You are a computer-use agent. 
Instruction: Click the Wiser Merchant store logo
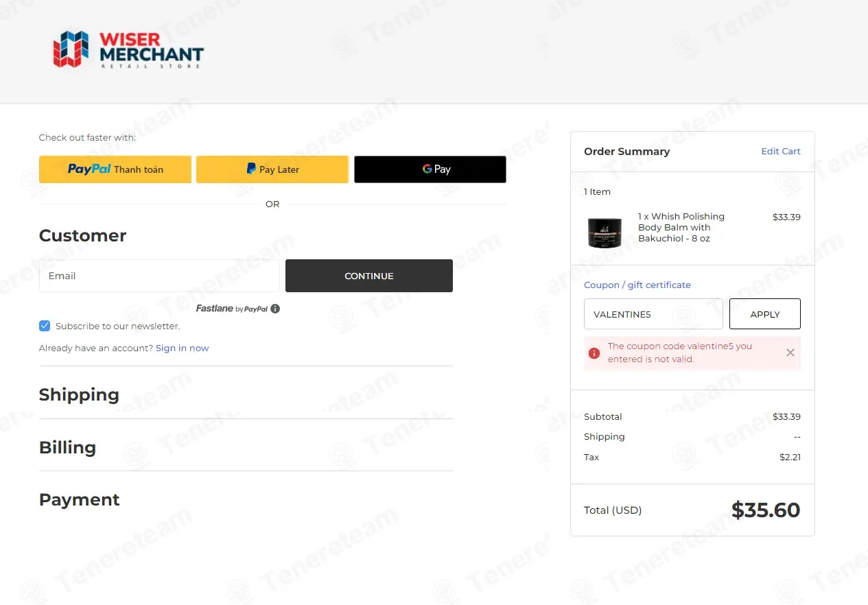point(128,49)
